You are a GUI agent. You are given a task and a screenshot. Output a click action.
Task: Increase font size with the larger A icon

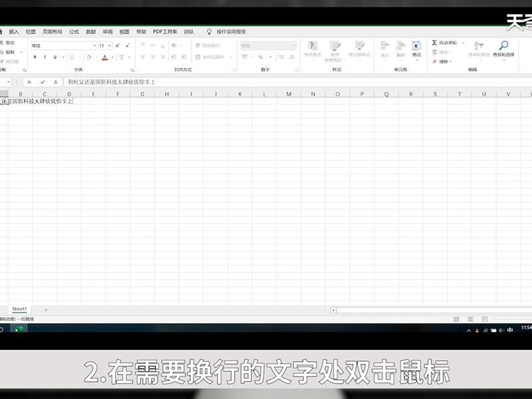pos(118,45)
